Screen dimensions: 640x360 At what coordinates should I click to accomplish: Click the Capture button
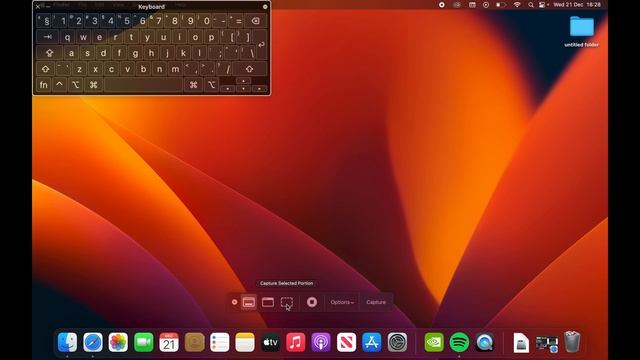376,302
